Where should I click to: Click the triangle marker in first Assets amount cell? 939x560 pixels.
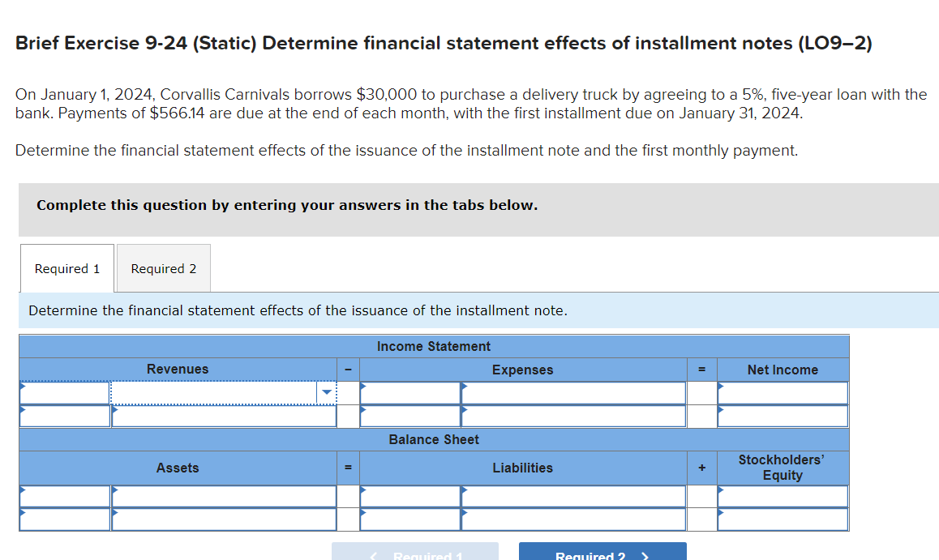[x=22, y=489]
